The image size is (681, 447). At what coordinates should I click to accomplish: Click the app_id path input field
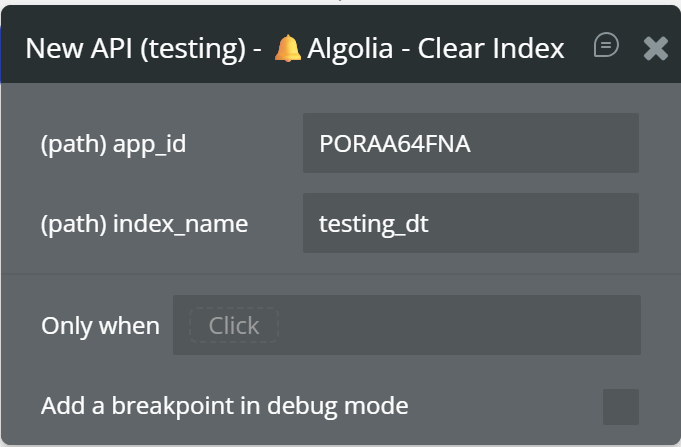470,143
